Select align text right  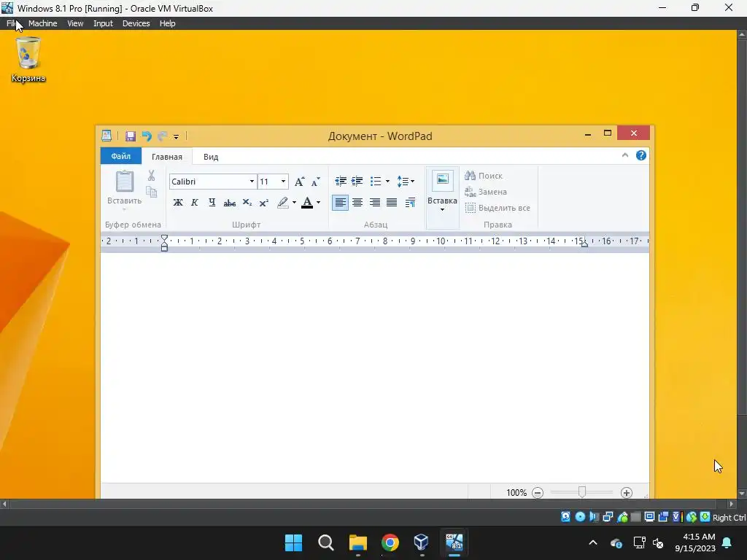[x=375, y=203]
